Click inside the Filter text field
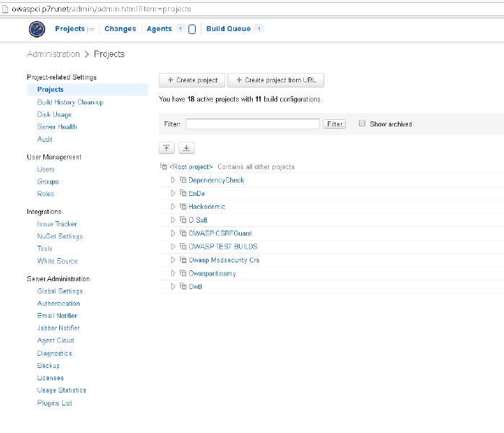 252,124
